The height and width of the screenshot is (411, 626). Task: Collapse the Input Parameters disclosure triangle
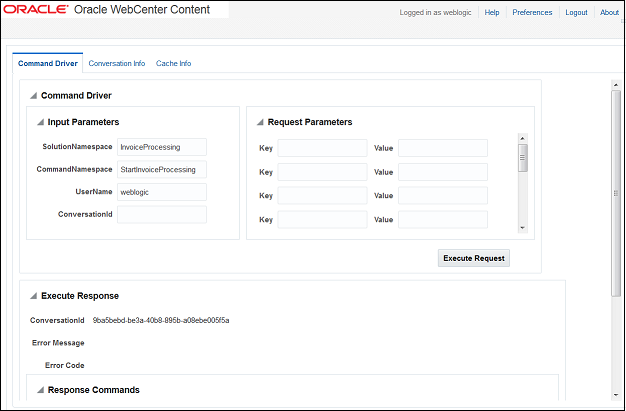pos(40,122)
